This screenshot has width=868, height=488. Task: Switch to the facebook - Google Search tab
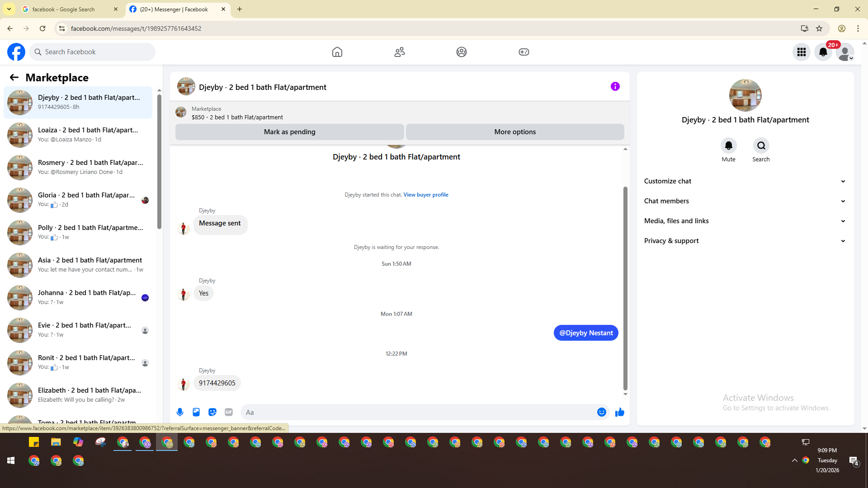(x=70, y=9)
